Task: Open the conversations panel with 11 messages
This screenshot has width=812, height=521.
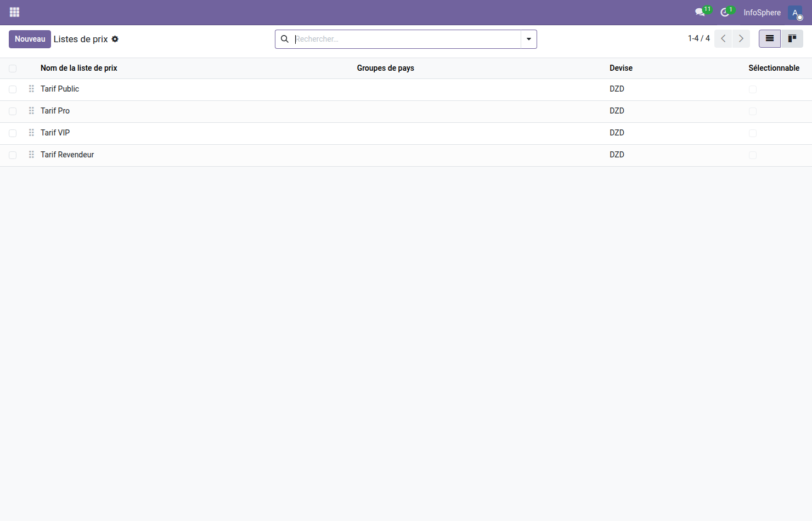Action: [700, 12]
